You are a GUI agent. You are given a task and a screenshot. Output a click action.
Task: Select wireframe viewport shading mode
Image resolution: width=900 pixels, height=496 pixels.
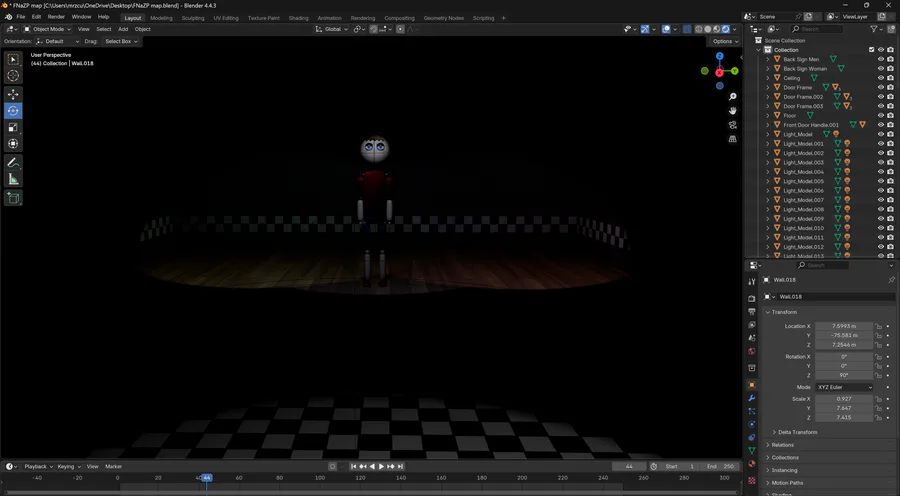coord(699,29)
